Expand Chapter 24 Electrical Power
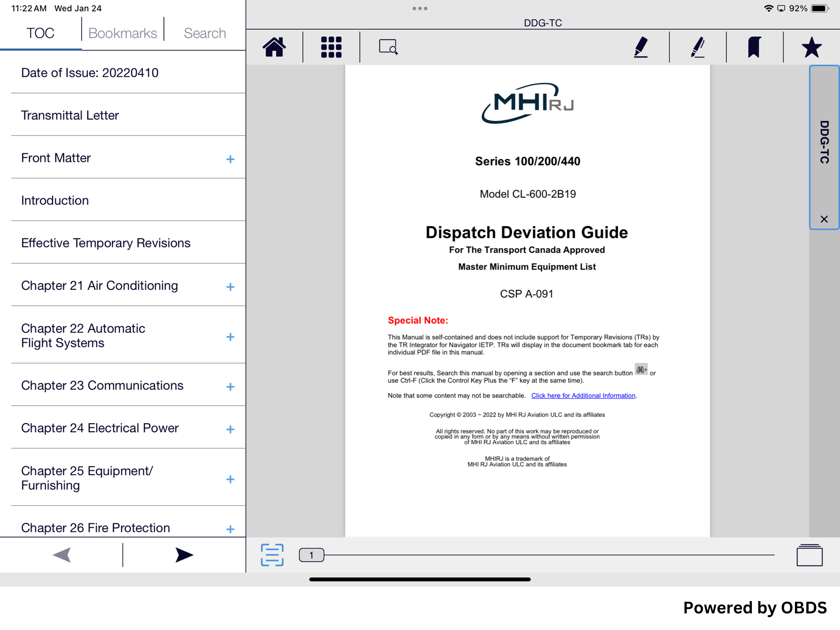This screenshot has height=630, width=840. [230, 429]
